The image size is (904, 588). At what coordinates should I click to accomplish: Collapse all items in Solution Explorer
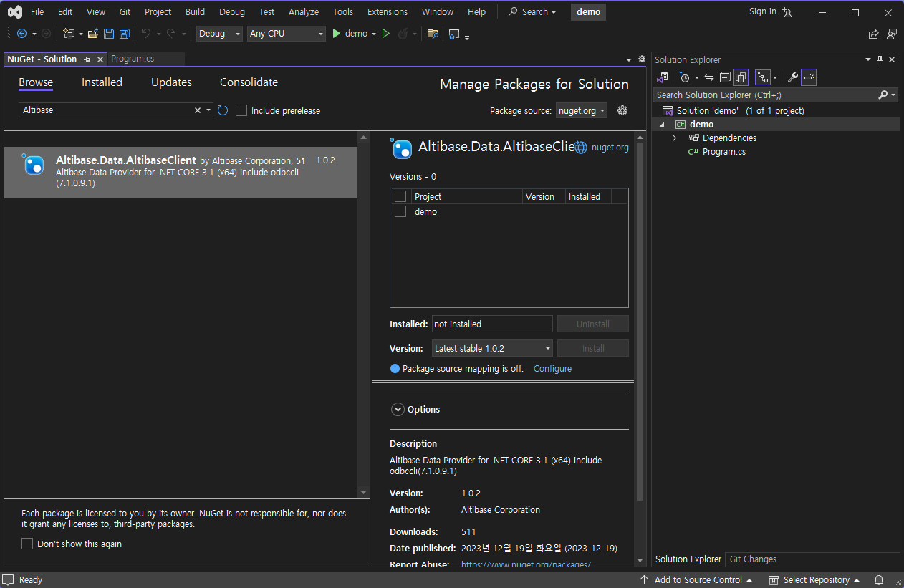[725, 77]
